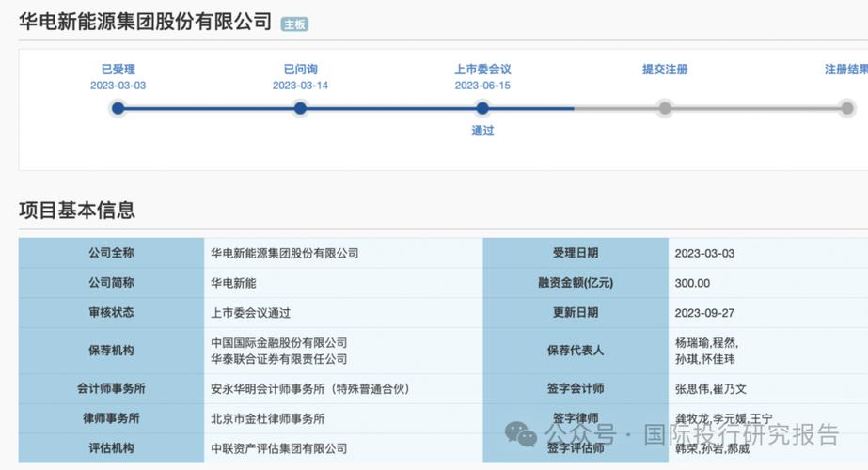Screen dimensions: 868x470
Task: Click the 华泰联合证券有限责任公司 sponsor name
Action: [x=278, y=358]
